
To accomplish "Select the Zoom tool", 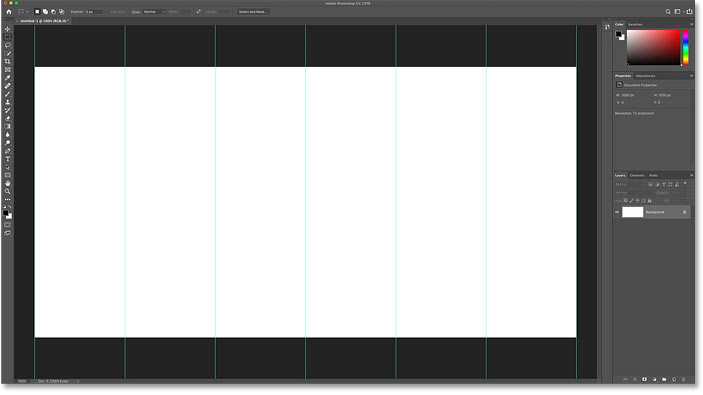I will [x=8, y=191].
